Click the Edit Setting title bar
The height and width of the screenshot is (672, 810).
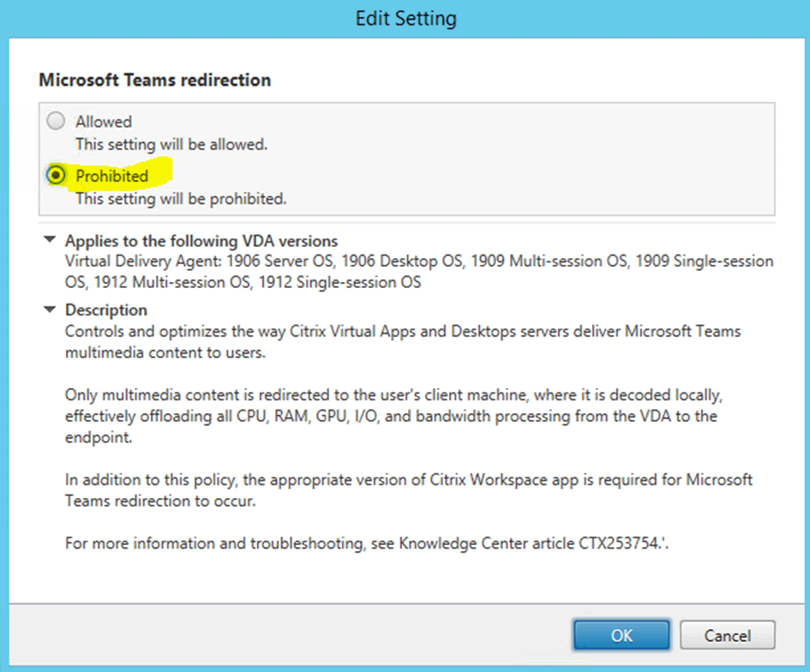tap(405, 19)
